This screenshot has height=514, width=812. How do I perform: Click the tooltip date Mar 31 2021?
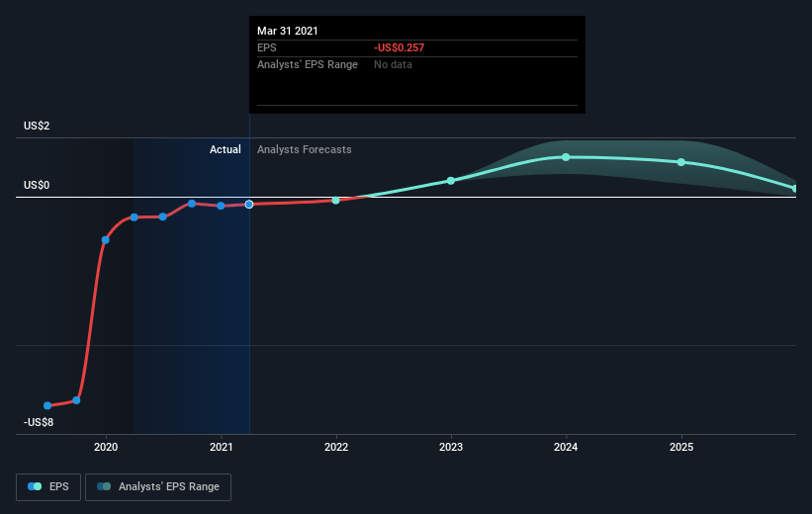coord(288,31)
